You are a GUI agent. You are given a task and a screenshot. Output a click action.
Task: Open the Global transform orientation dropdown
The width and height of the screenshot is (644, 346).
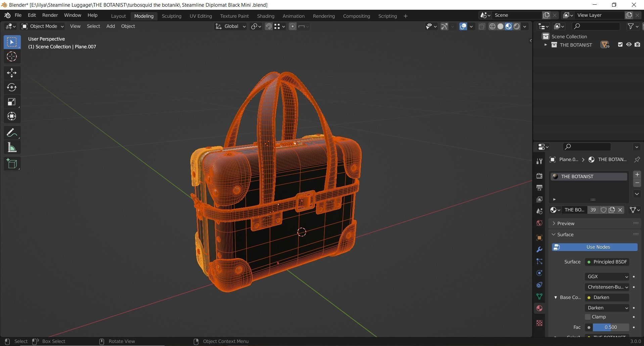click(x=230, y=27)
